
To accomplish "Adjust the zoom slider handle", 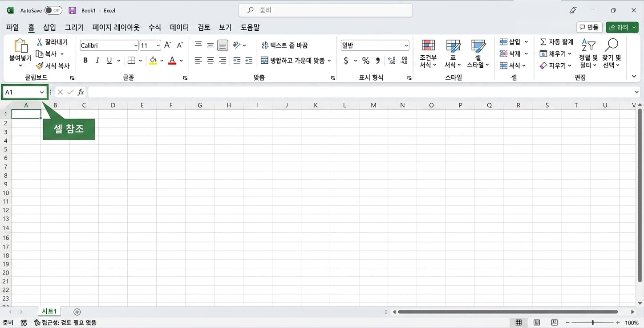I will 592,323.
